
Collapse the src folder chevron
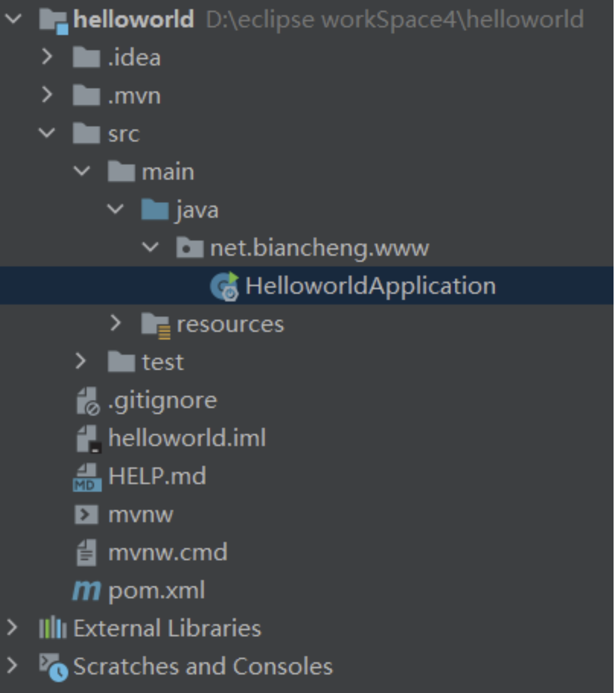pos(47,133)
